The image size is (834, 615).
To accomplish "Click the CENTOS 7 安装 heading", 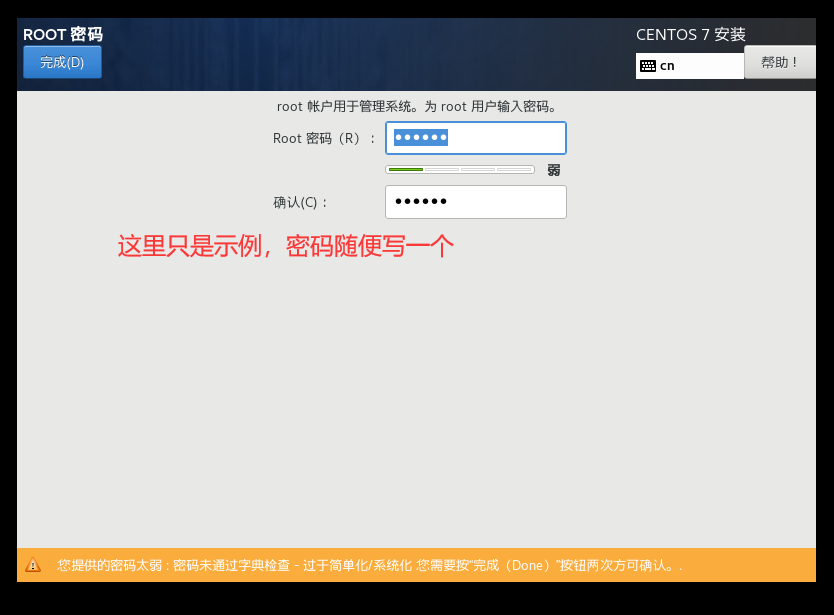I will pos(690,35).
